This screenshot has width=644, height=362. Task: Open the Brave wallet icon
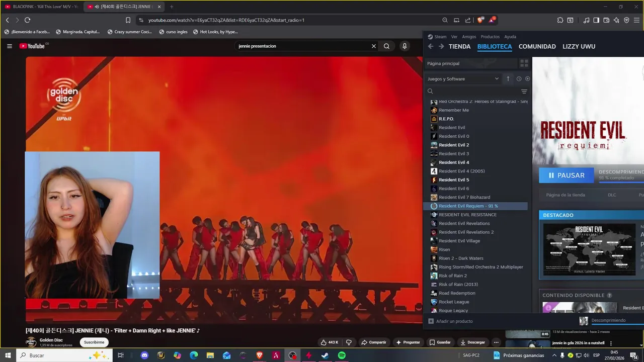click(x=606, y=20)
